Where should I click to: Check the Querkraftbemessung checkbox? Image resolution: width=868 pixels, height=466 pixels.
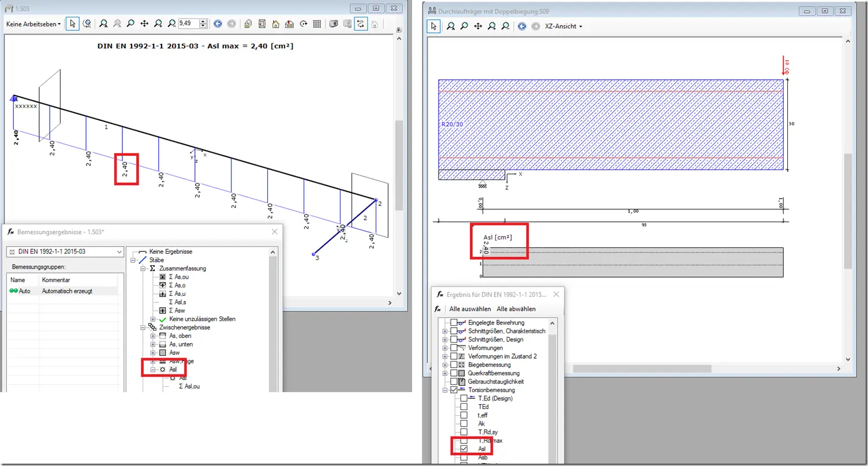point(454,373)
